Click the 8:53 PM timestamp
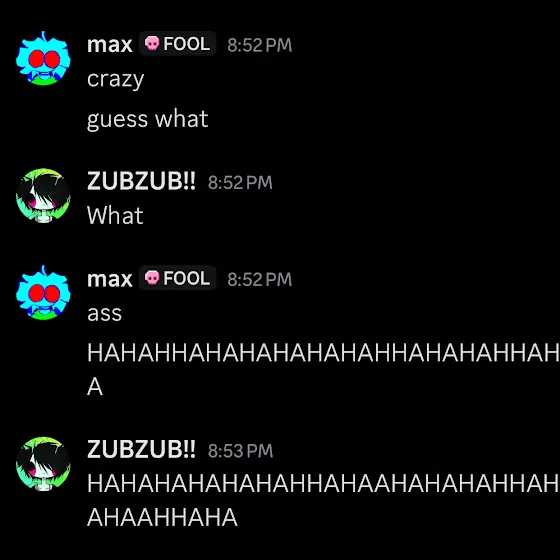560x560 pixels. click(x=240, y=451)
